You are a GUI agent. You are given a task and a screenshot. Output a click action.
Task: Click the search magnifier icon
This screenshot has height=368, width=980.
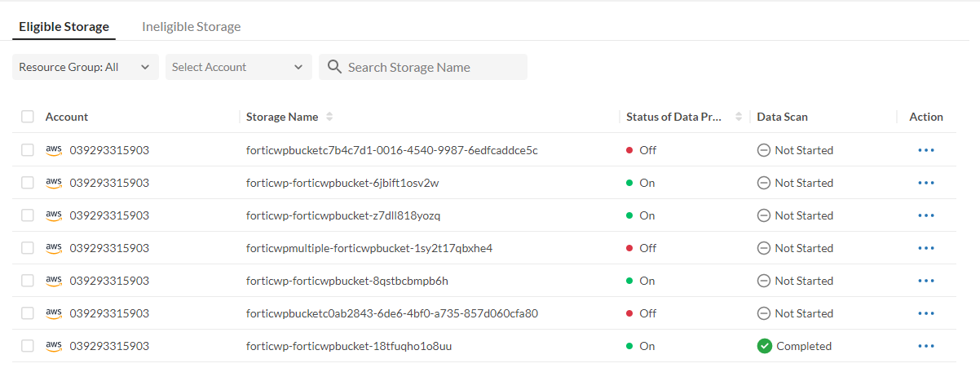[334, 67]
